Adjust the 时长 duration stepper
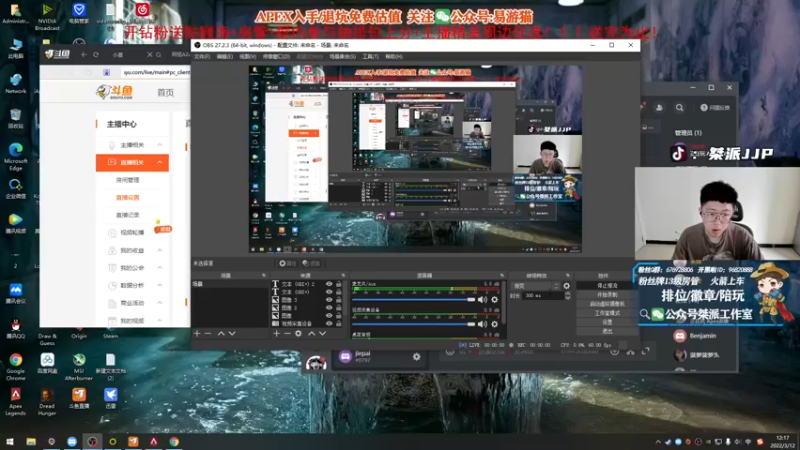 [x=567, y=296]
